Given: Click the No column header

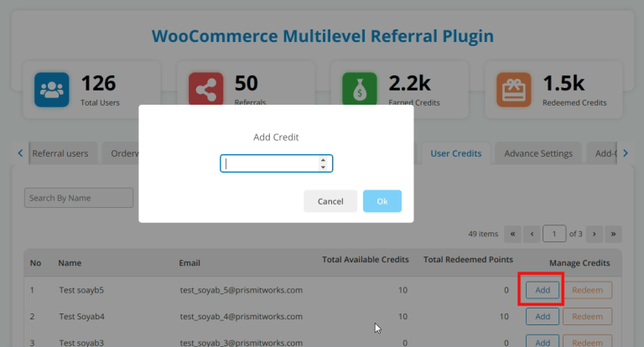Looking at the screenshot, I should click(35, 263).
